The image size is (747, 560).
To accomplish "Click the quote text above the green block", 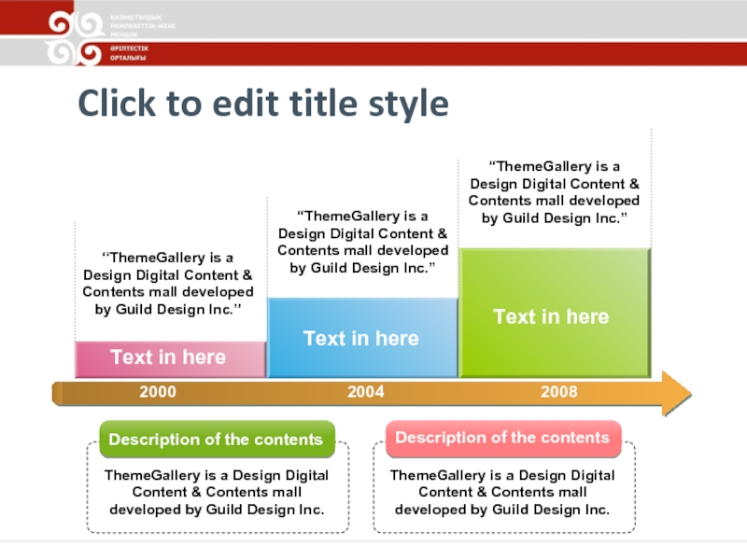I will point(554,192).
